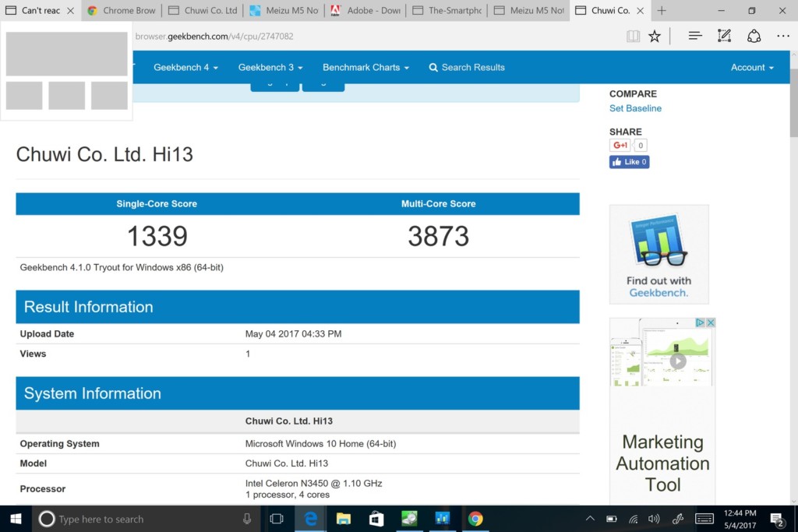
Task: Expand the Geekbench 4 dropdown menu
Action: (185, 67)
